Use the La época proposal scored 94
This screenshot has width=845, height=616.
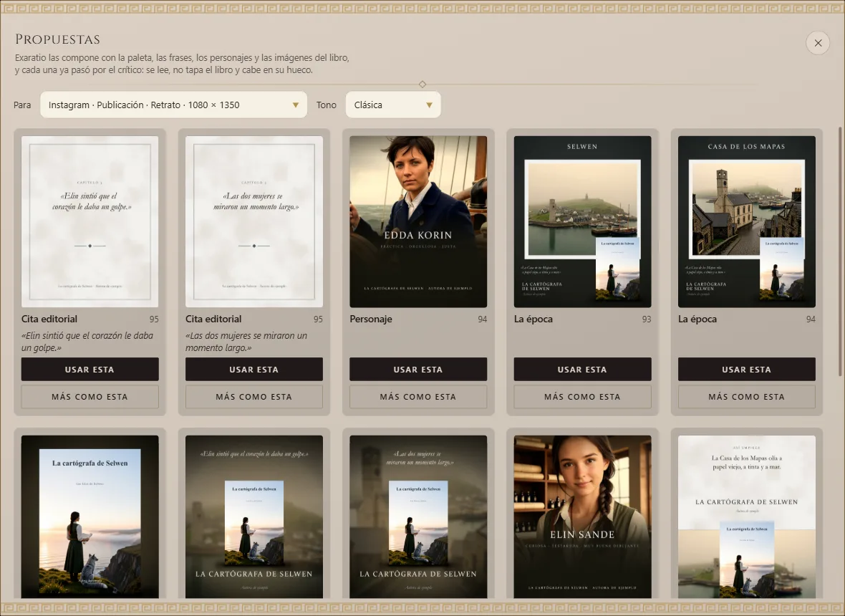click(x=746, y=369)
